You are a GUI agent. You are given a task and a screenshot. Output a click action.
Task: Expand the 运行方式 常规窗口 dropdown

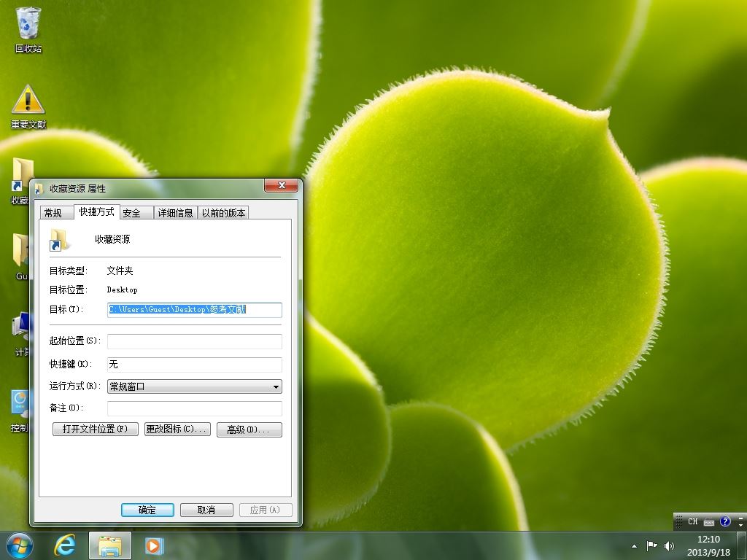pos(194,386)
